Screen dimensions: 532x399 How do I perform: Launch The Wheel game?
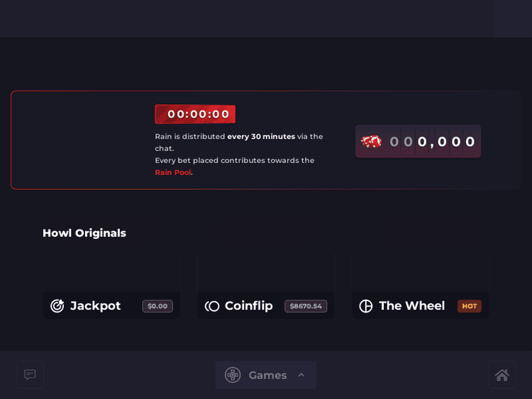pyautogui.click(x=411, y=306)
